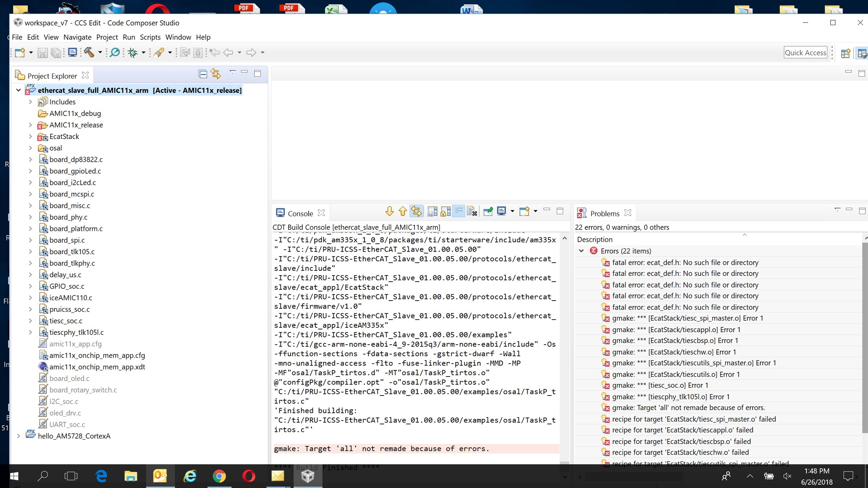Click Problems panel vertical scrollbar
868x488 pixels.
pos(864,338)
